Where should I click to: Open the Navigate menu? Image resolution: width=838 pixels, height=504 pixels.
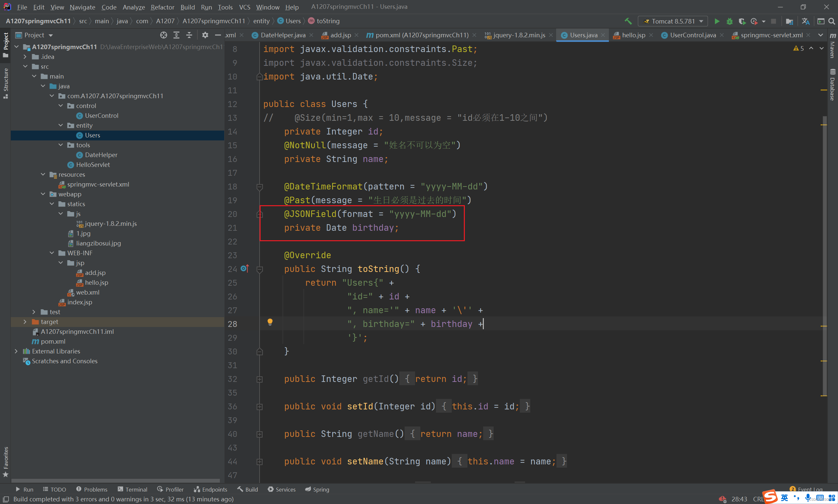click(x=82, y=7)
